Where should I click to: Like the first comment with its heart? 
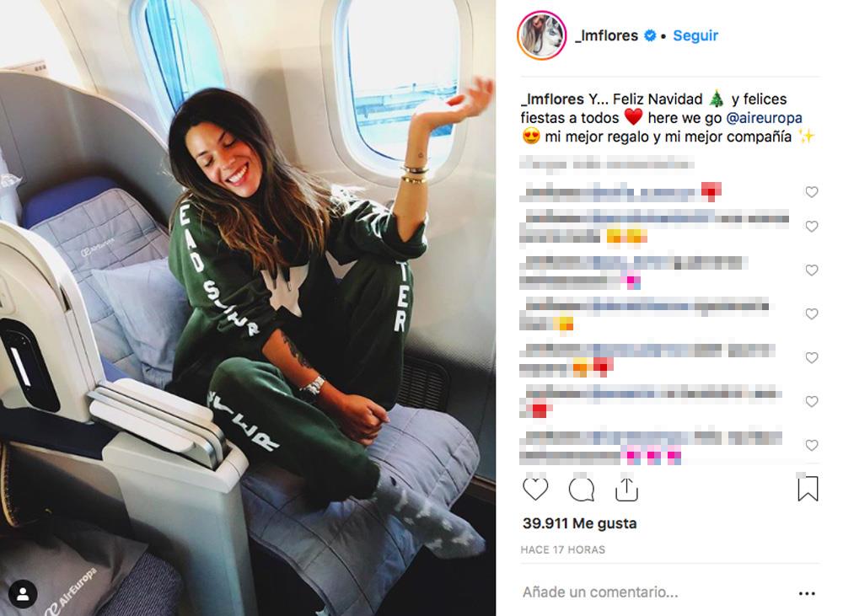coord(811,192)
